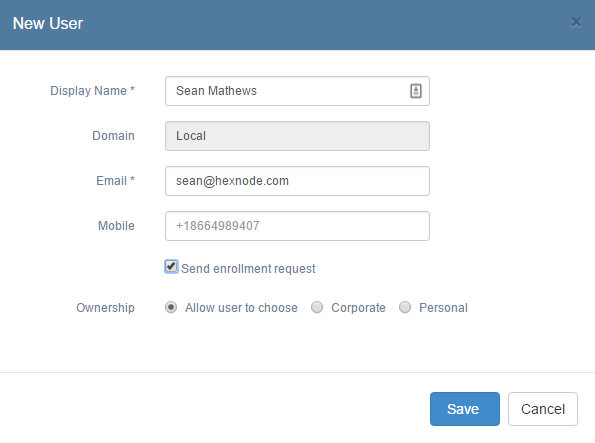Image resolution: width=595 pixels, height=443 pixels.
Task: Focus the Display Name field with Sean Mathews
Action: point(297,91)
